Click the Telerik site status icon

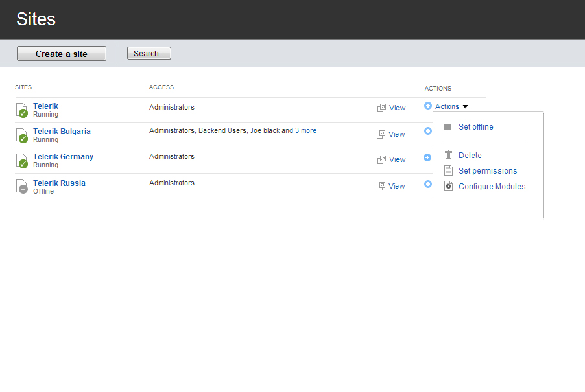pos(22,110)
